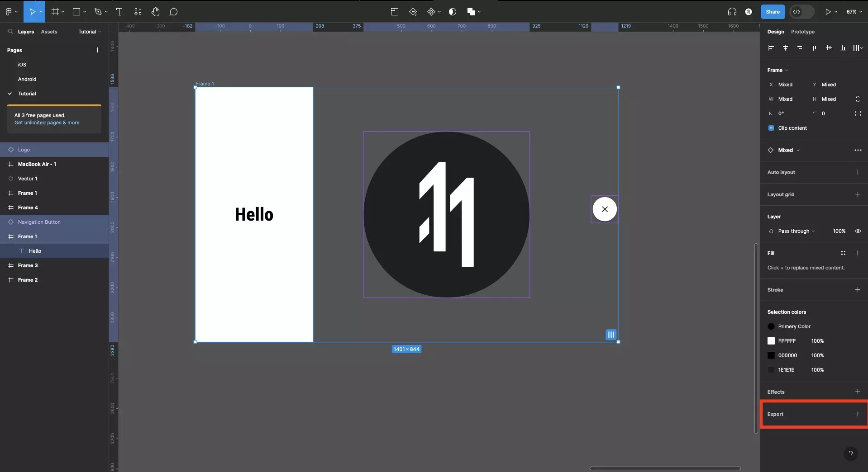The width and height of the screenshot is (868, 472).
Task: Switch to the Assets tab
Action: 49,32
